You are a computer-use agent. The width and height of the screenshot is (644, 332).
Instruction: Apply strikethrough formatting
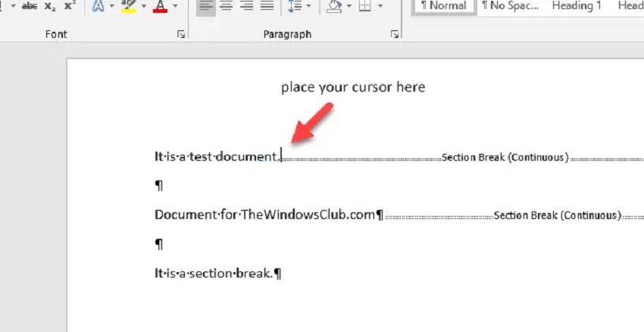pyautogui.click(x=29, y=6)
